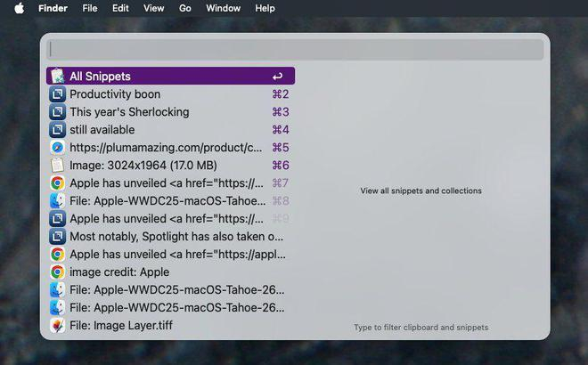This screenshot has width=588, height=365.
Task: Click icon beside Most notably, Spotlight entry
Action: point(57,237)
